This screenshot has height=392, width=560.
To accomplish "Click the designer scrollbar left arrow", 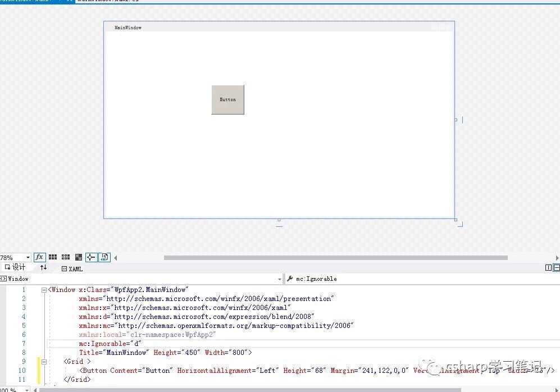I will [x=115, y=257].
